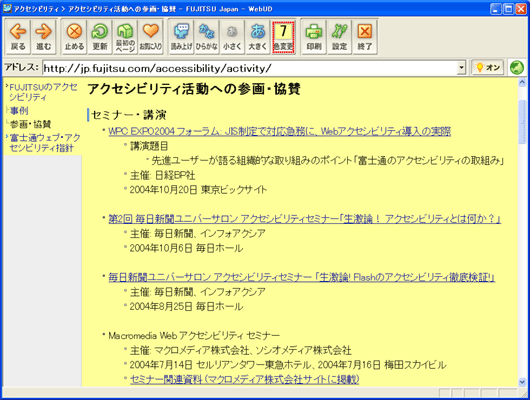Change color scheme with 色変更 button
530x400 pixels.
point(283,37)
